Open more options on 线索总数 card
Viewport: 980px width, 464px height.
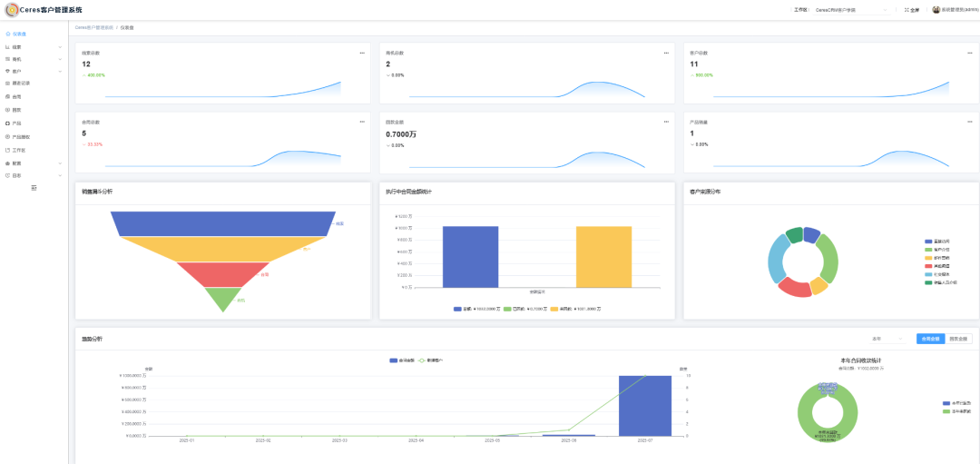362,53
